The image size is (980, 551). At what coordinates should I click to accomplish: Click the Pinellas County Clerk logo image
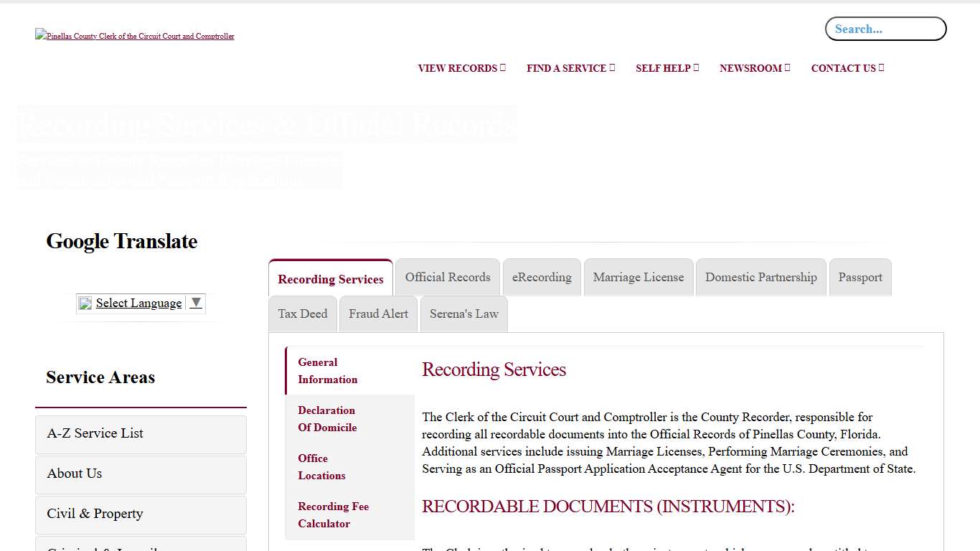(135, 36)
